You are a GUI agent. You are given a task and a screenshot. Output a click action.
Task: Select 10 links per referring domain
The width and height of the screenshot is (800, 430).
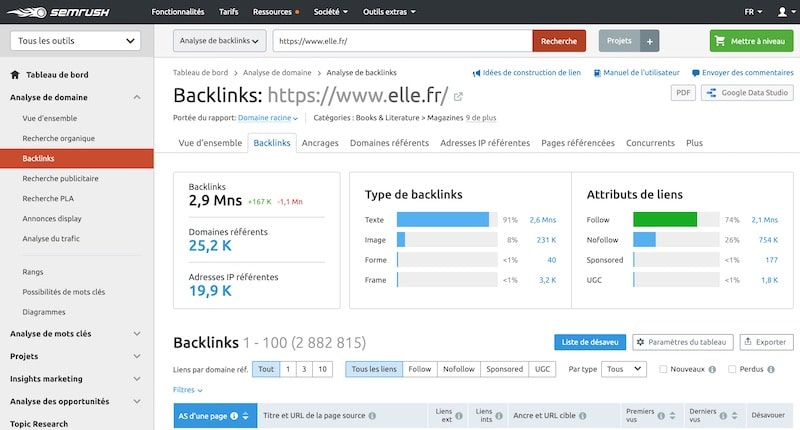(x=322, y=369)
